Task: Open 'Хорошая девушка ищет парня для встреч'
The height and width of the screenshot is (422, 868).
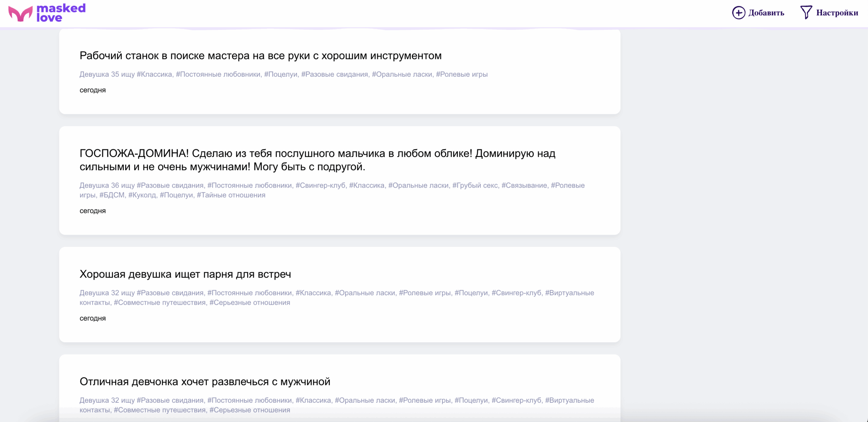Action: click(x=185, y=274)
